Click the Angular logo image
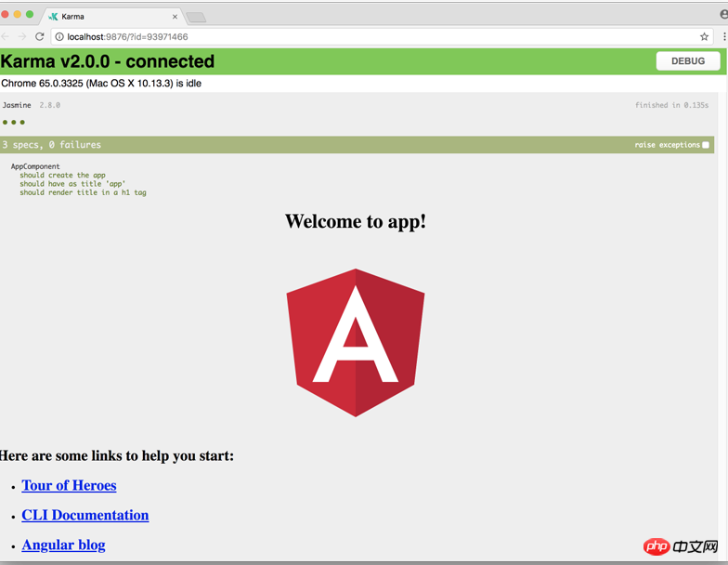Viewport: 728px width, 565px height. (356, 342)
